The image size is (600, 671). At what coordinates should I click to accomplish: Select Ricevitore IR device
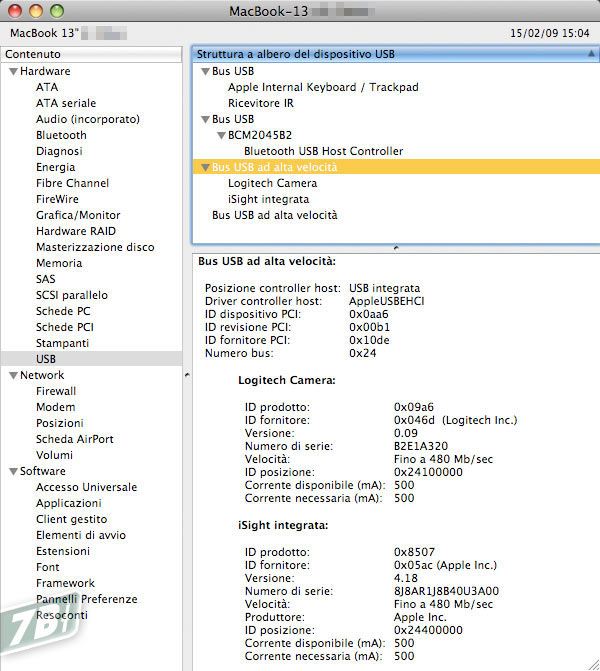[261, 103]
